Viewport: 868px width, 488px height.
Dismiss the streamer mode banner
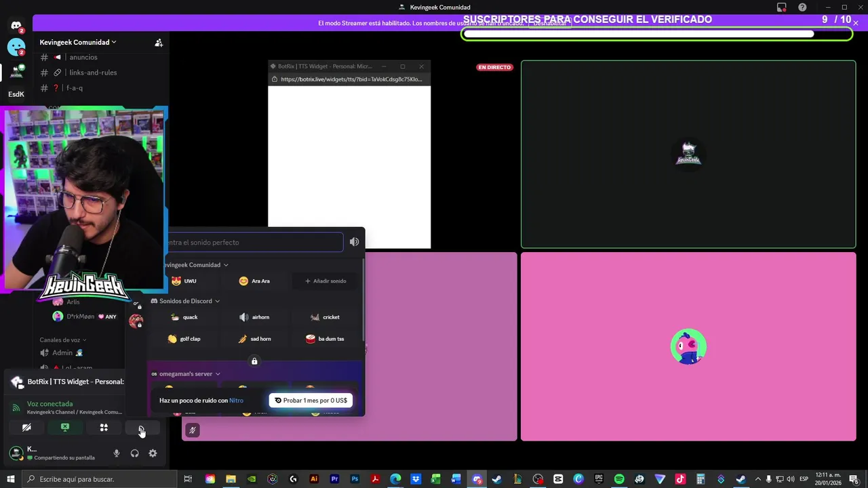pyautogui.click(x=856, y=23)
